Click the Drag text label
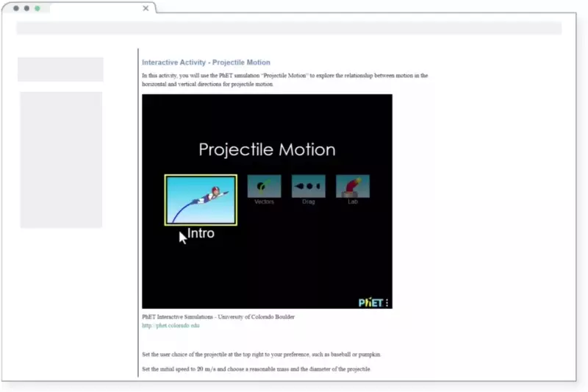 pos(308,202)
